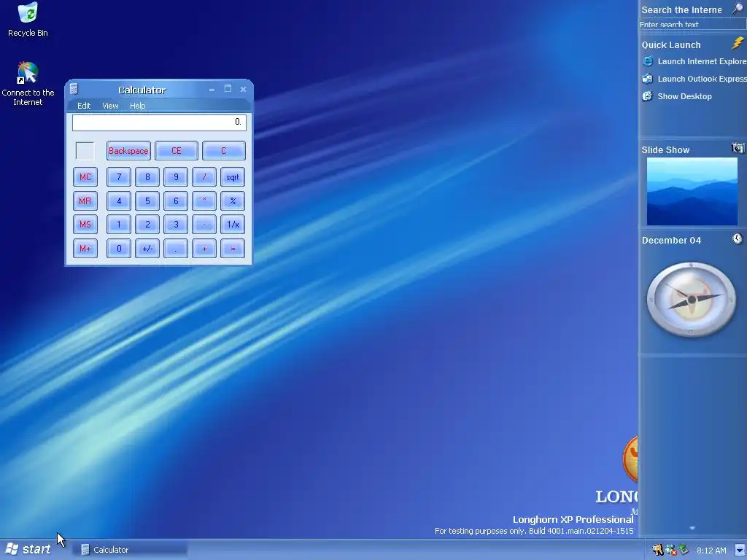747x560 pixels.
Task: Click the network tray icon with red X
Action: 671,550
